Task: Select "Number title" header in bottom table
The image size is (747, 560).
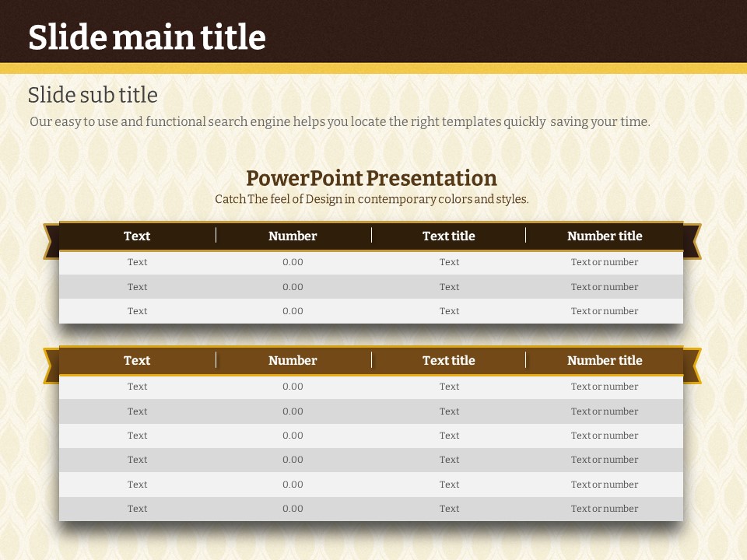Action: tap(605, 360)
